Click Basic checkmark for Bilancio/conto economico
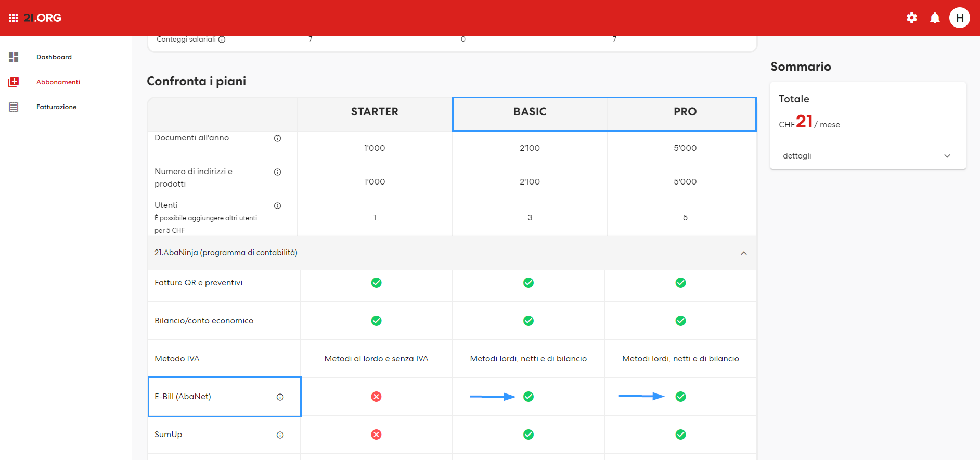Screen dimensions: 980x460 click(528, 321)
